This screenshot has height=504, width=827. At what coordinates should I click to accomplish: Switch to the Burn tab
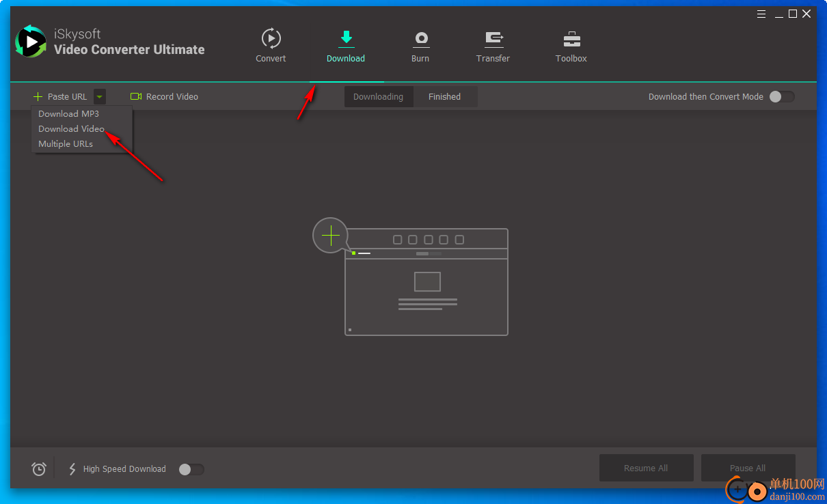coord(420,46)
